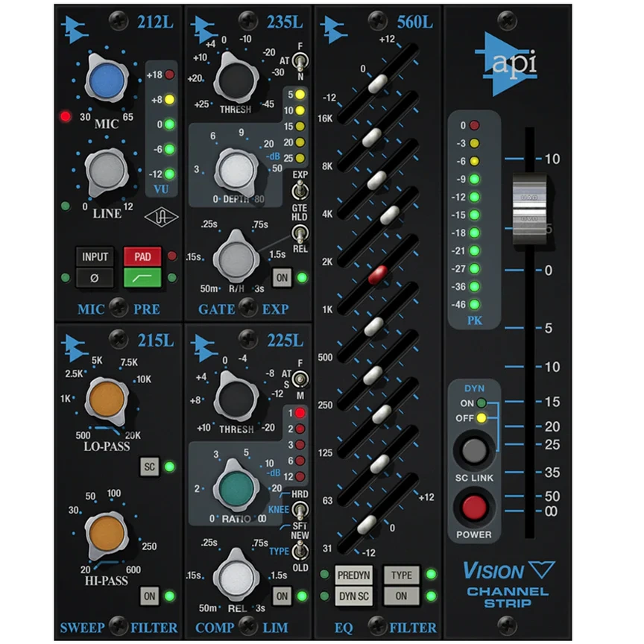This screenshot has height=644, width=644.
Task: Click the DYN ON indicator LED
Action: 482,403
